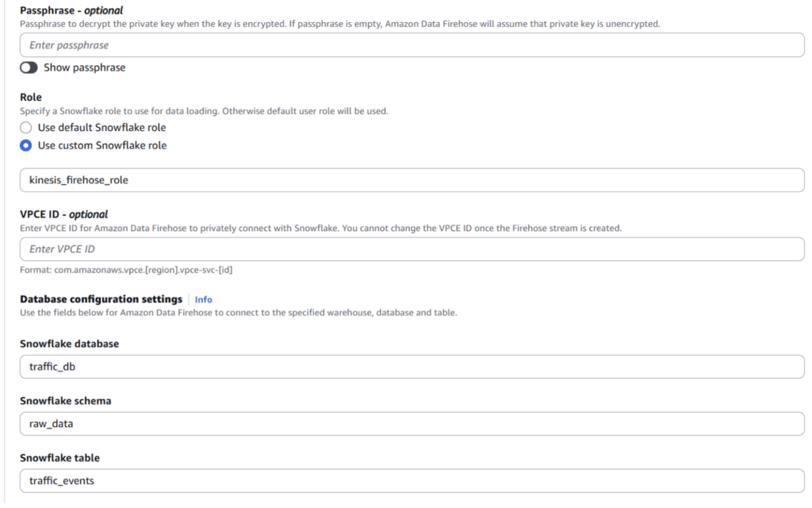Focus the kinesis_firehose_role text field
The image size is (812, 508).
(412, 180)
